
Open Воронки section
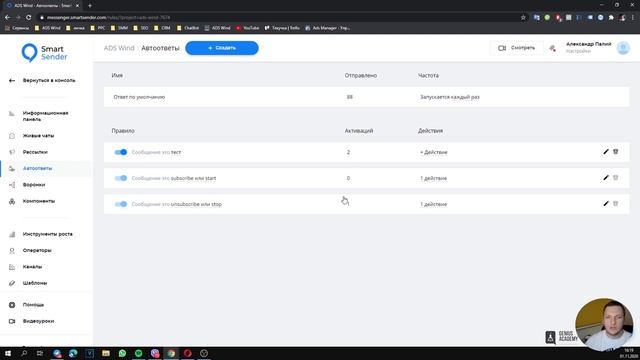tap(34, 184)
